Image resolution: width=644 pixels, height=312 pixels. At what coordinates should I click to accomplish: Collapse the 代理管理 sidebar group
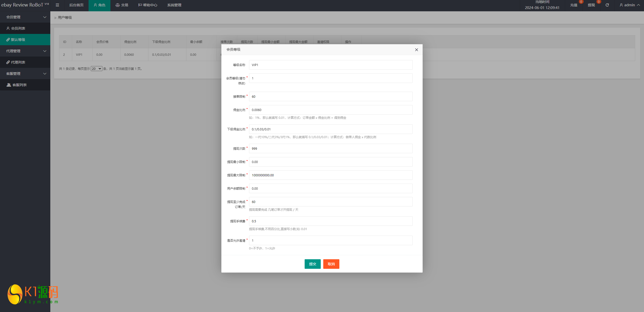[25, 51]
